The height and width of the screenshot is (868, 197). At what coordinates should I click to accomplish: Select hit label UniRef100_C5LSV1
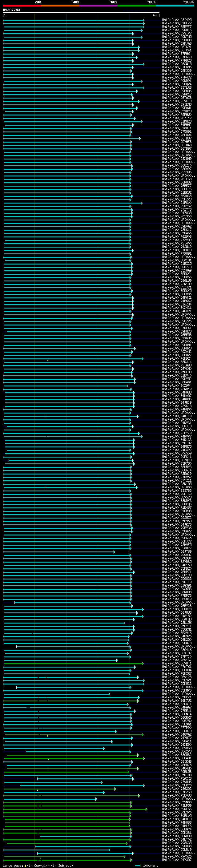point(177,680)
